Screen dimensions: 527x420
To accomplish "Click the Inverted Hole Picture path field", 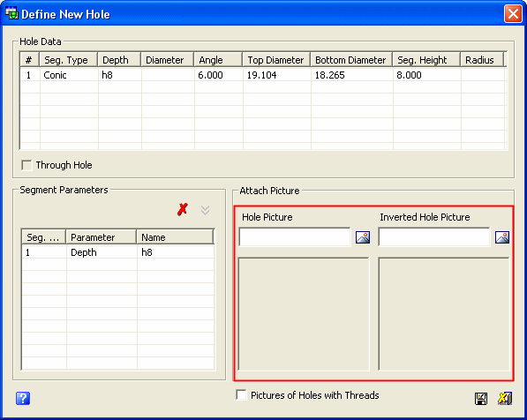I will [434, 236].
